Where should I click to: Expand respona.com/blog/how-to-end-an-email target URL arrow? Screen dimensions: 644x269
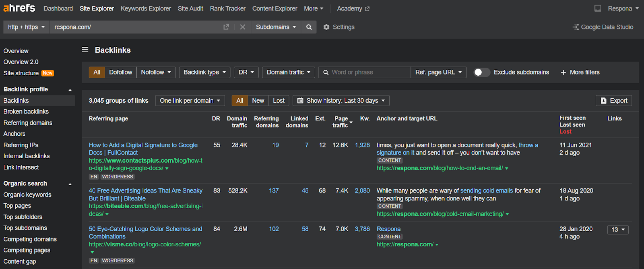(506, 168)
